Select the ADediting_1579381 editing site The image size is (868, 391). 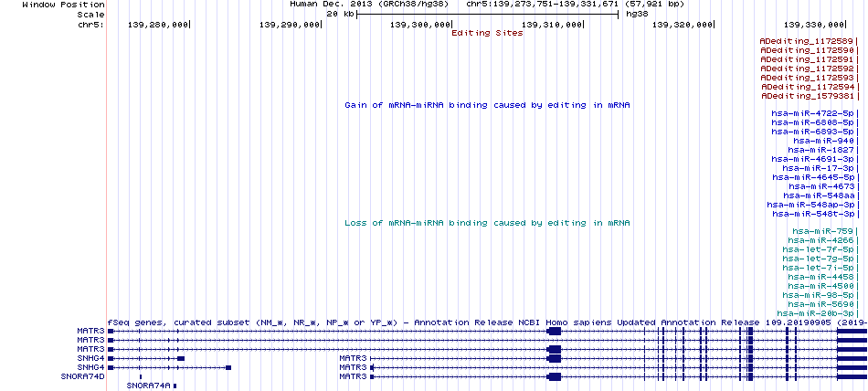[x=809, y=96]
